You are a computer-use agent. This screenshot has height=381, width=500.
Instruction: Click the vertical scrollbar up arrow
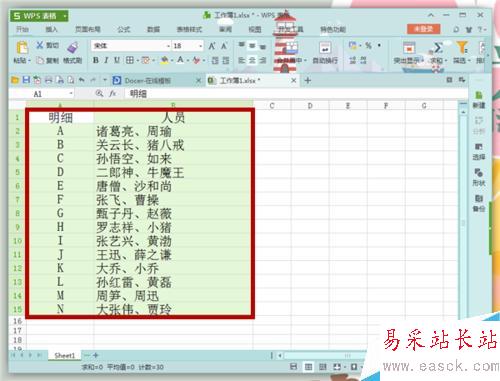463,113
